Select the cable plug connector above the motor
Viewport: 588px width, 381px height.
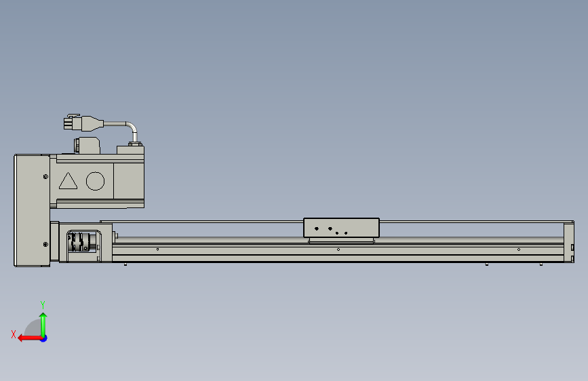tap(83, 123)
